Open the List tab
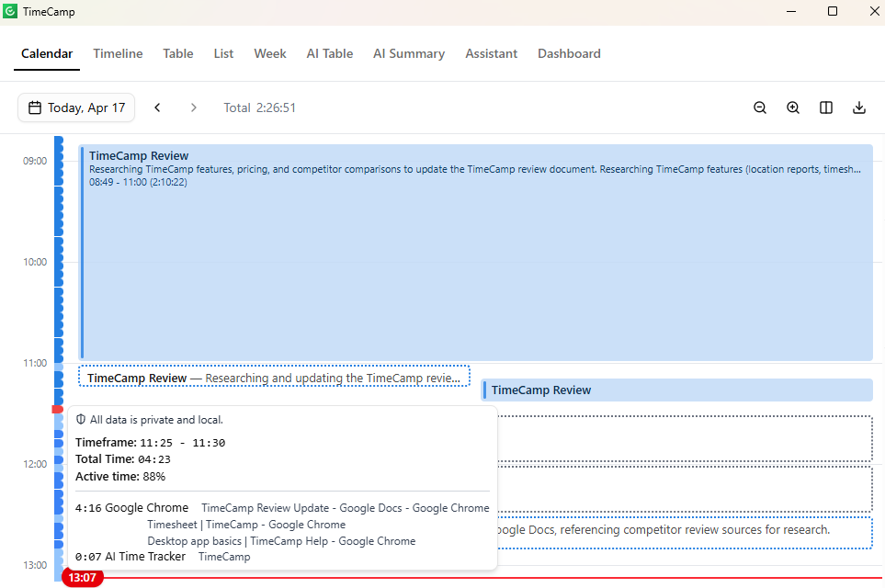The width and height of the screenshot is (885, 588). pos(223,53)
